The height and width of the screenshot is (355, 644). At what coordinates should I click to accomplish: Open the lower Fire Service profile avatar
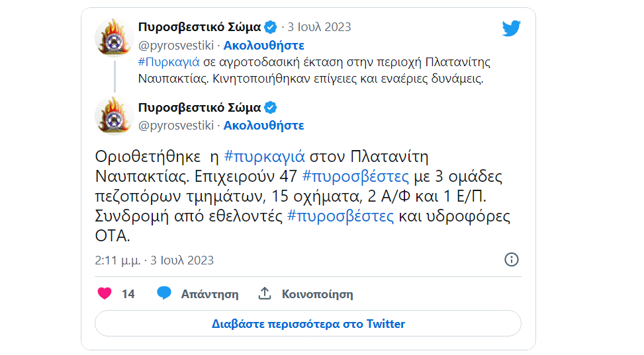(x=115, y=116)
